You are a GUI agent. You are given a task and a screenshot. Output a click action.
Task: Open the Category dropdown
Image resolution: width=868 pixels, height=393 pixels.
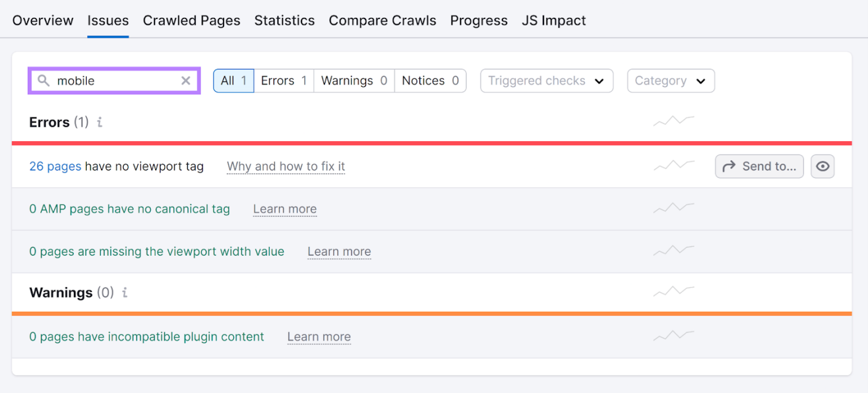pos(670,81)
